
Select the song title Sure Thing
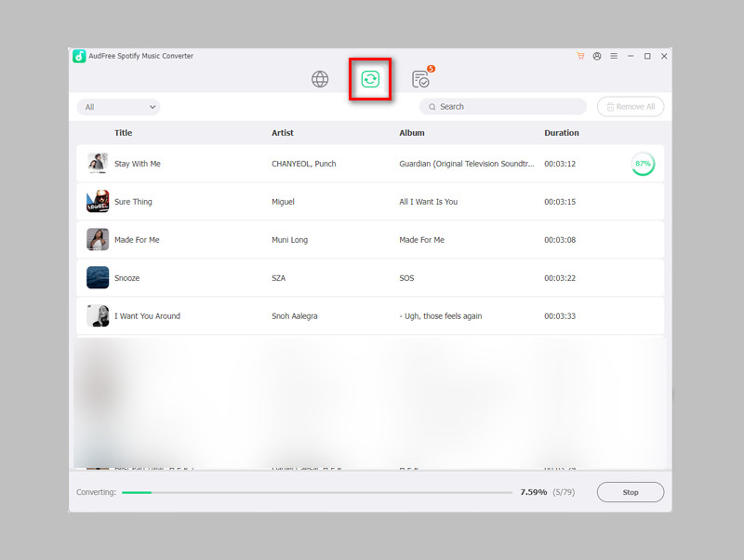pos(133,202)
